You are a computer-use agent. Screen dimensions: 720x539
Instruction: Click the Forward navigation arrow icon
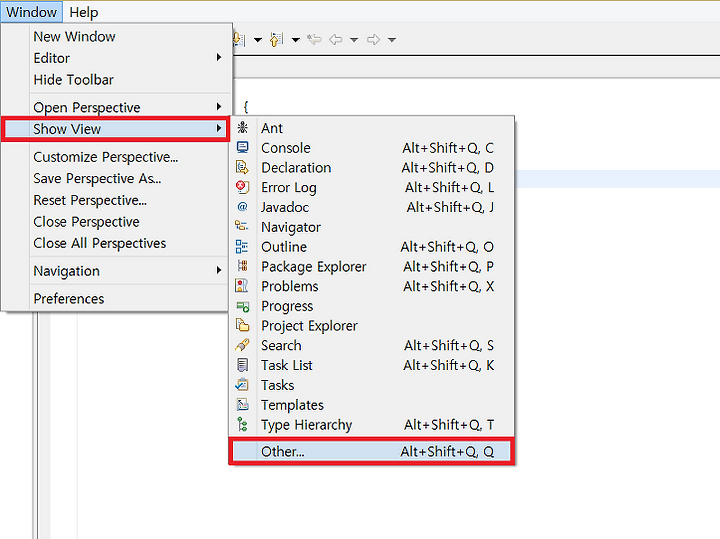click(x=373, y=39)
